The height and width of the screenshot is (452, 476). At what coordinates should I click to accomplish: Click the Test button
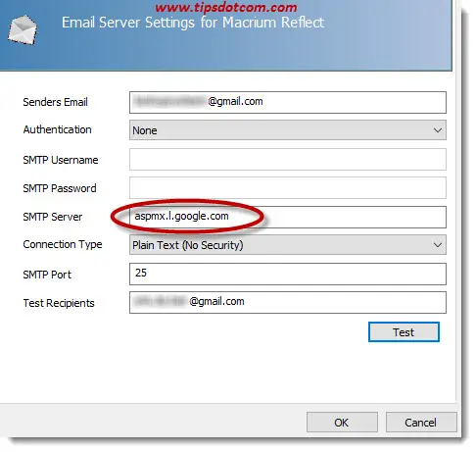click(x=404, y=332)
